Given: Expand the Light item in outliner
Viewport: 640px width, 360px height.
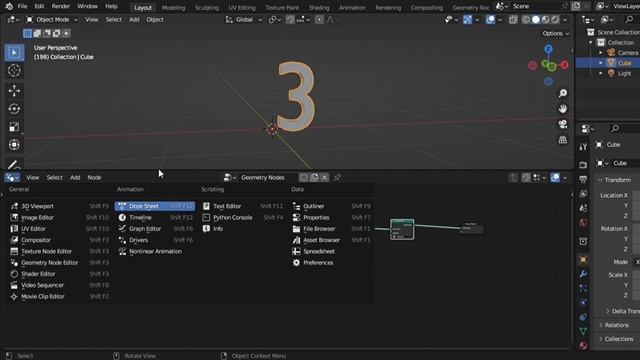Looking at the screenshot, I should pyautogui.click(x=600, y=73).
